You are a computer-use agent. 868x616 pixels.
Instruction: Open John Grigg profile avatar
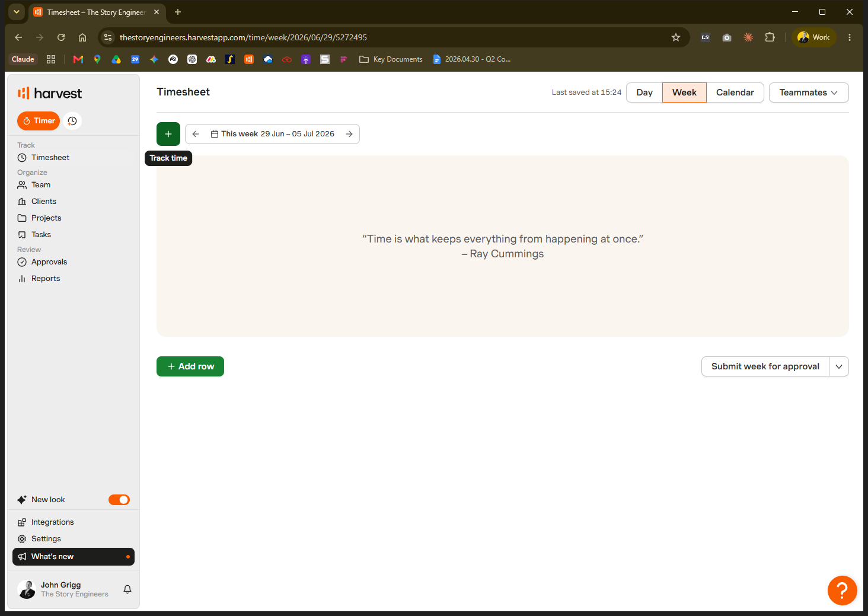pyautogui.click(x=27, y=589)
